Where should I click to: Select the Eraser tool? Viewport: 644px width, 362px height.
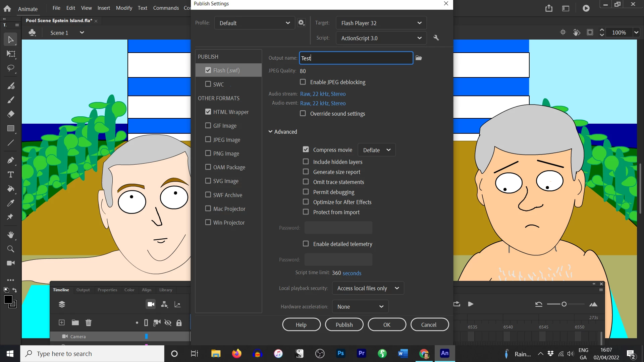pyautogui.click(x=11, y=114)
